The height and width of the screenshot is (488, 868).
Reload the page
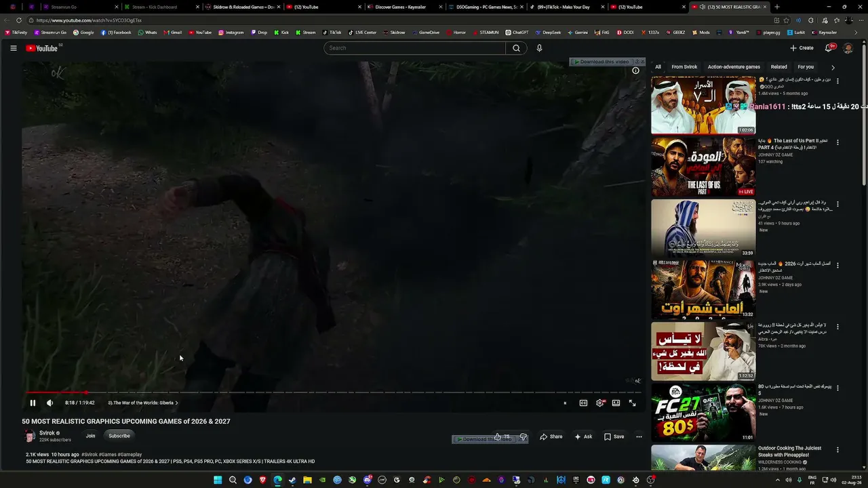(19, 20)
